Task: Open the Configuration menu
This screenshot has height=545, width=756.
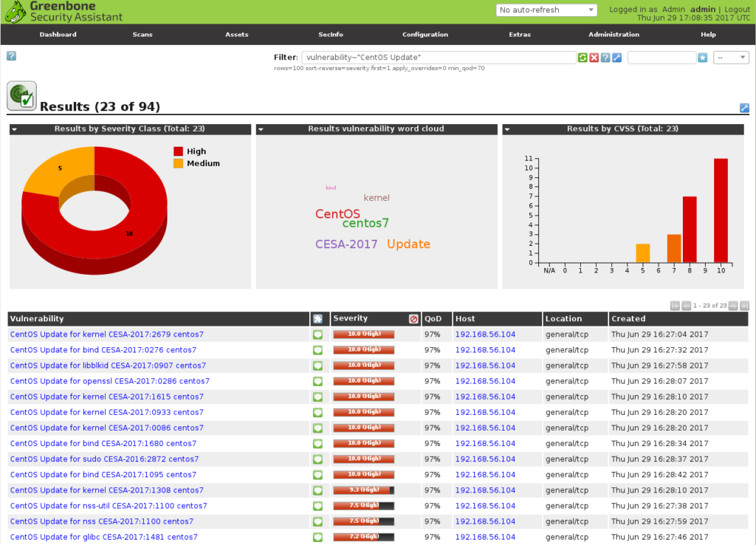Action: 425,35
